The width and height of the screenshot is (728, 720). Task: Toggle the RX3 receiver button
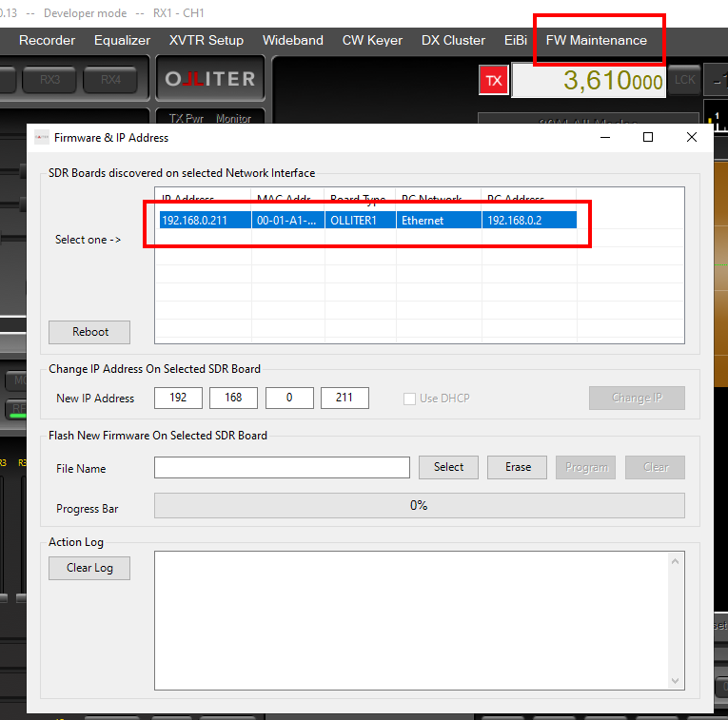49,80
